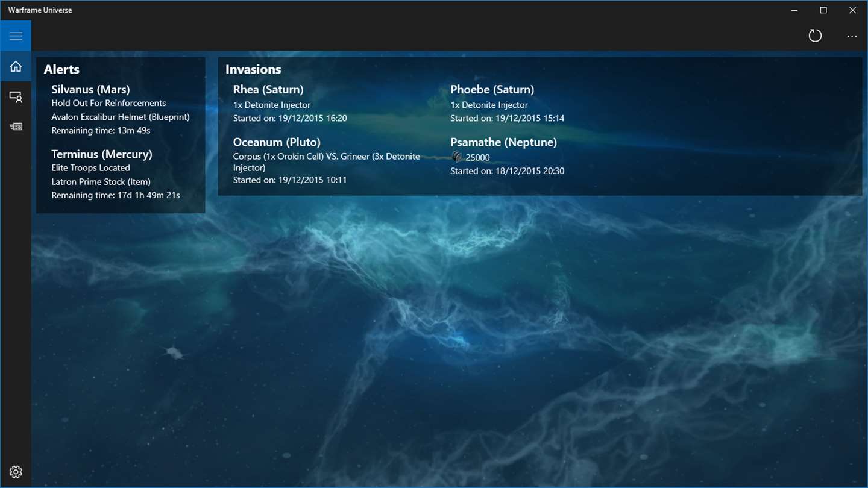This screenshot has height=488, width=868.
Task: Open the Phoebe (Saturn) invasion
Action: point(492,90)
